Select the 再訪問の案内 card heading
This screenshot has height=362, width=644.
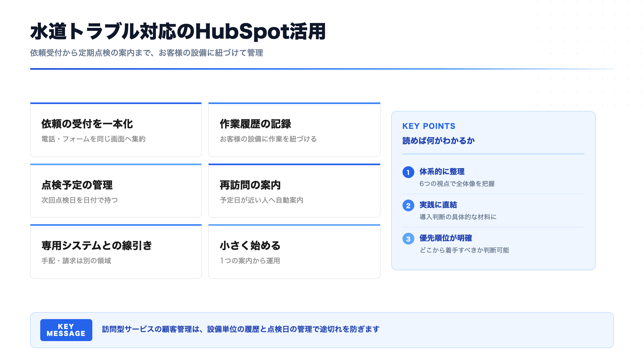(x=250, y=185)
